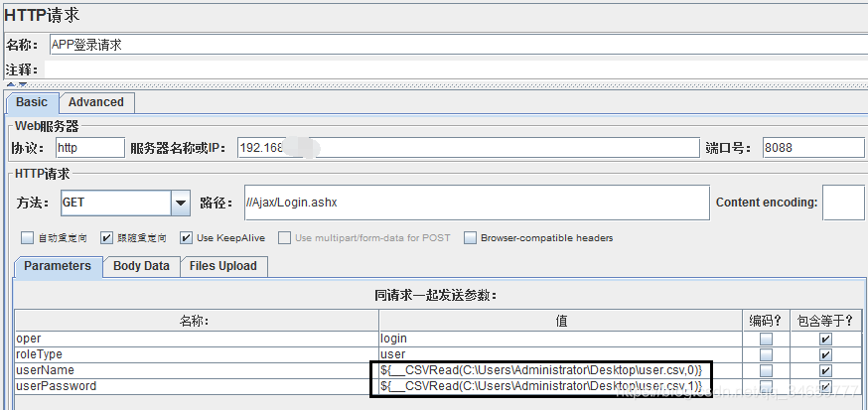Uncheck 包含等于 for the userName row

pyautogui.click(x=825, y=370)
